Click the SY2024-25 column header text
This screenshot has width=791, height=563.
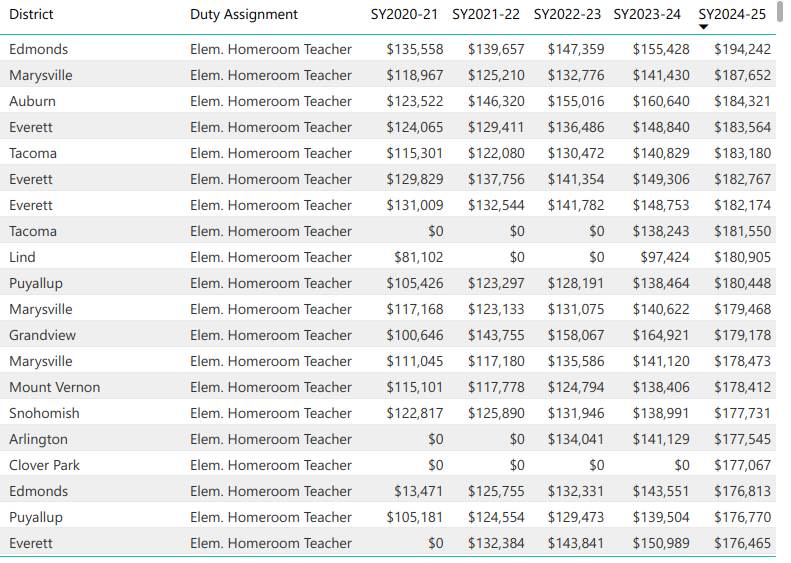(x=732, y=14)
